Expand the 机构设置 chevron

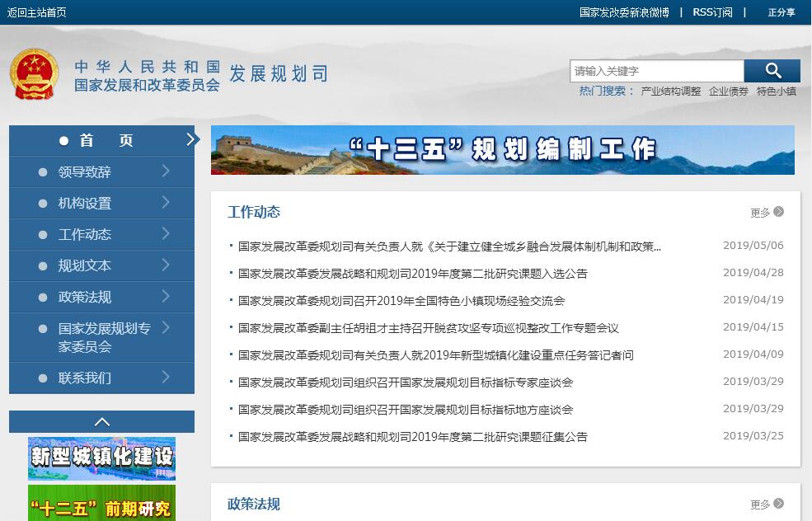166,202
